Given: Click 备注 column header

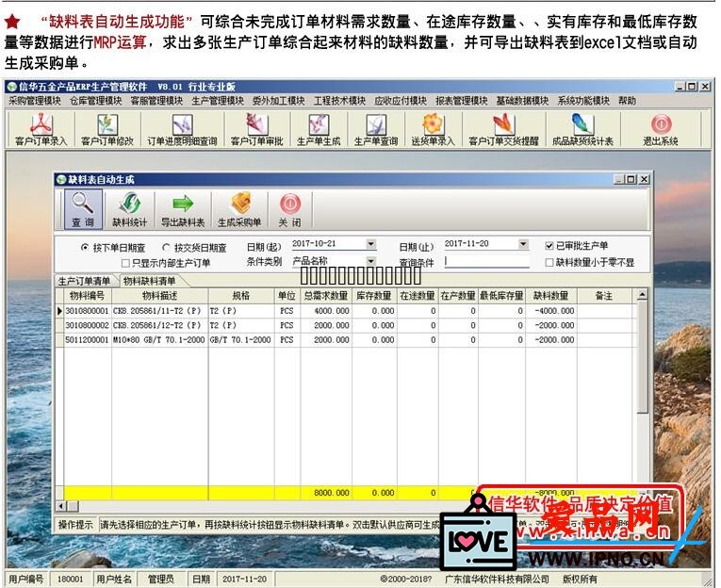Looking at the screenshot, I should click(x=604, y=296).
